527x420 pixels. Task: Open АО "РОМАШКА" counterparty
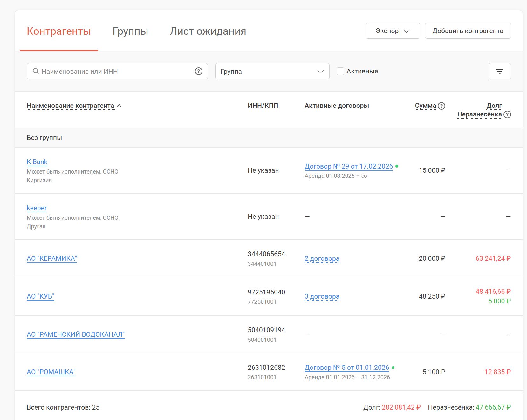(x=51, y=372)
